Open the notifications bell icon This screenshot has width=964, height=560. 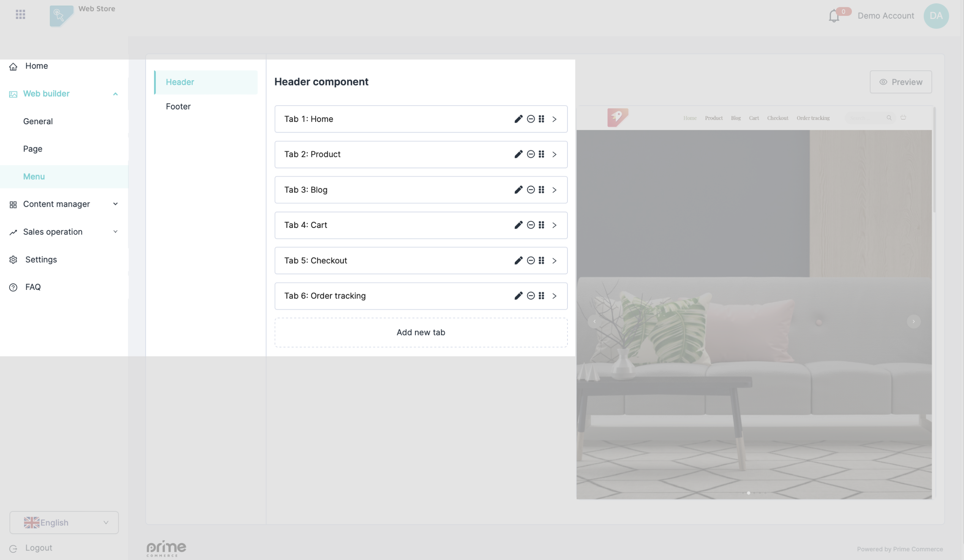[834, 16]
